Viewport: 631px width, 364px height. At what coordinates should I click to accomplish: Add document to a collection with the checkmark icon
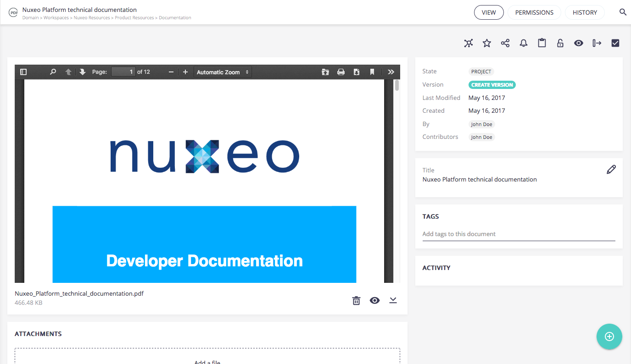615,43
